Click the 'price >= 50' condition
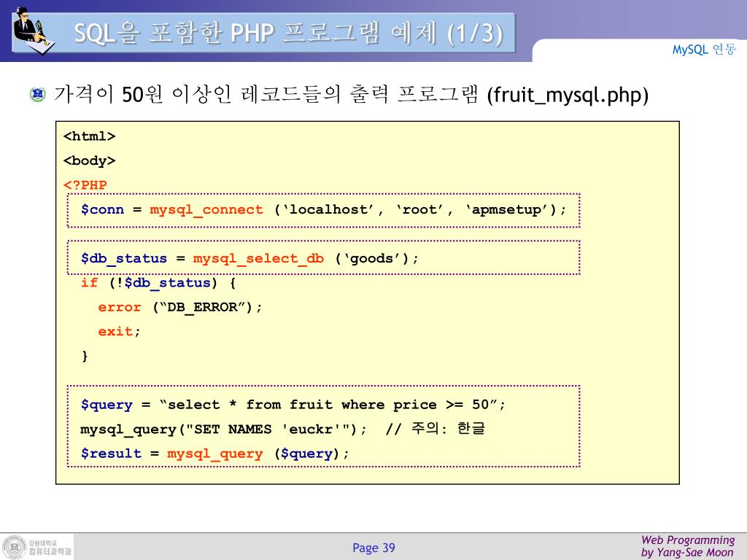747x560 pixels. click(x=441, y=405)
